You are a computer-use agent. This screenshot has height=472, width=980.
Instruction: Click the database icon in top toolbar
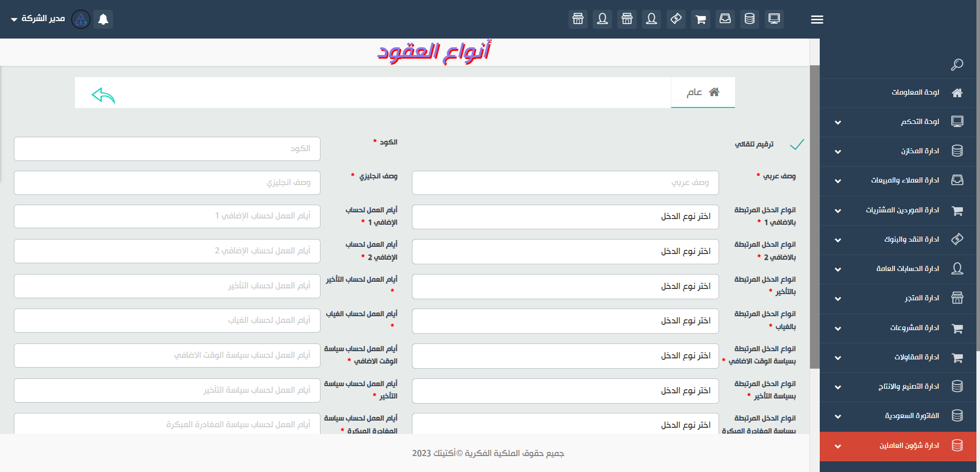tap(749, 19)
